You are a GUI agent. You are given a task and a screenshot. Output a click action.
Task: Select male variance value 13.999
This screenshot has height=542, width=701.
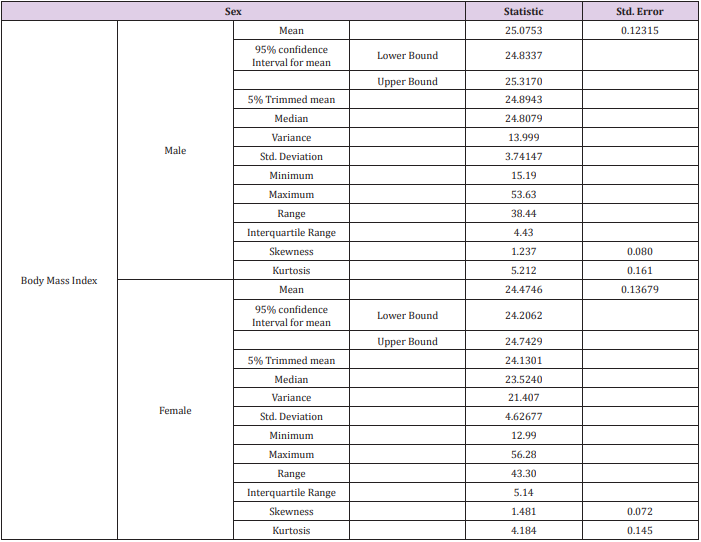524,137
